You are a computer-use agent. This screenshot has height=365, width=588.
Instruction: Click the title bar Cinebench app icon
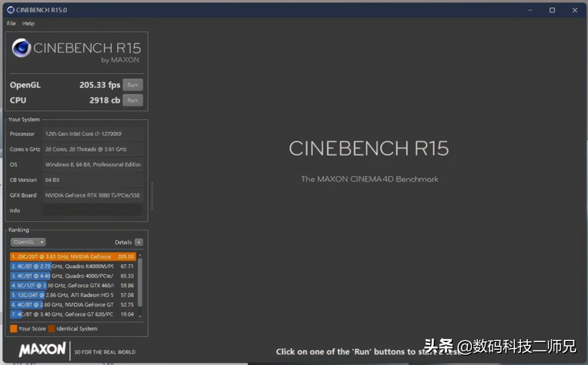[10, 10]
